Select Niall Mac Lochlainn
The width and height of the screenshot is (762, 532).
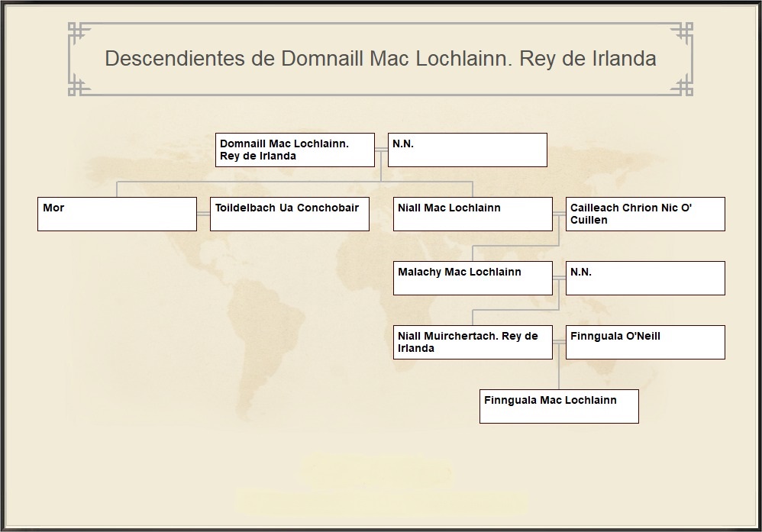point(472,214)
